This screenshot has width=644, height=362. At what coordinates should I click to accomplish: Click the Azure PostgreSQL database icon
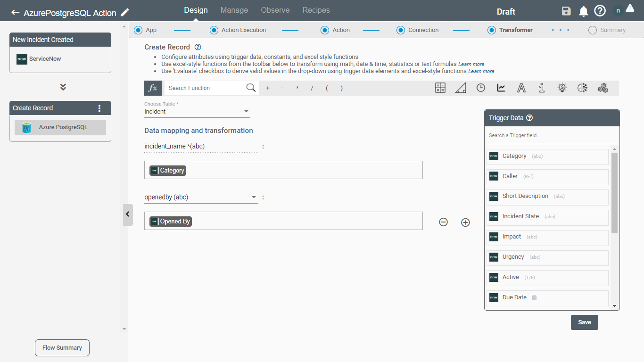27,127
